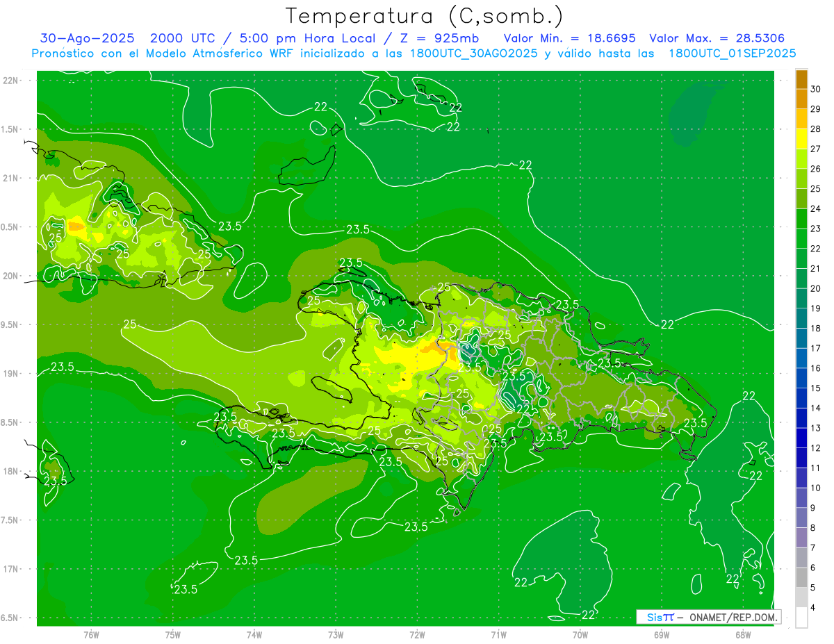Viewport: 834px width, 644px height.
Task: Click the "2000 UTC" time text
Action: (183, 38)
